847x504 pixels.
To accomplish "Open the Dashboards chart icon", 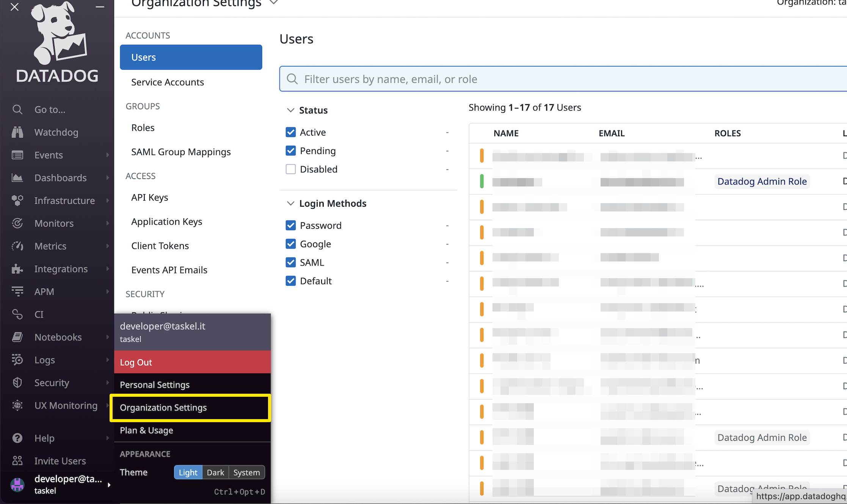I will [17, 178].
